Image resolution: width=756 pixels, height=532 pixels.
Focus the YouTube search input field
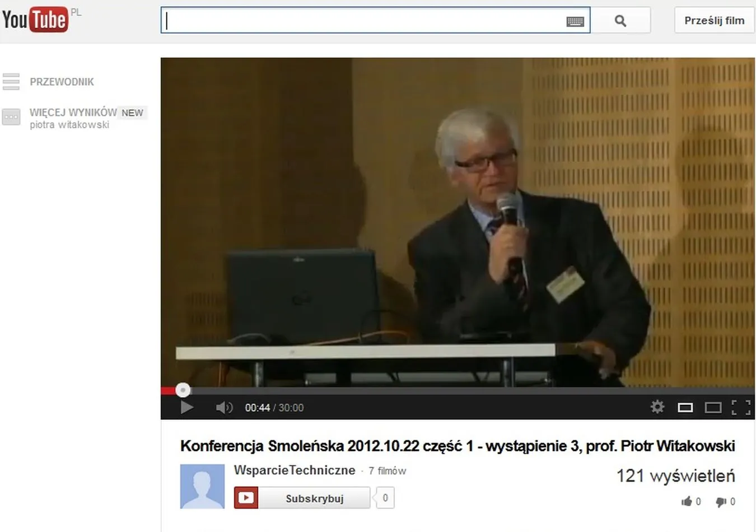(364, 21)
